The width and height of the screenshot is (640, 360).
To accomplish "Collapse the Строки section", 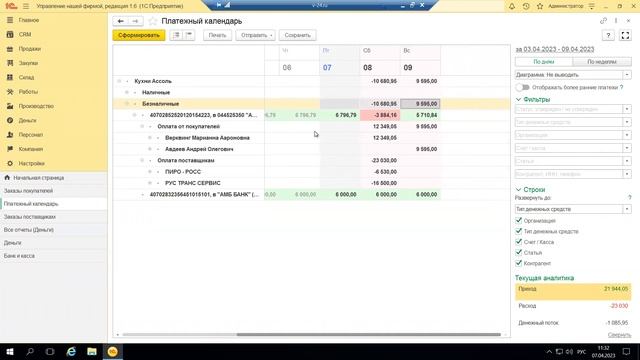I will click(518, 189).
